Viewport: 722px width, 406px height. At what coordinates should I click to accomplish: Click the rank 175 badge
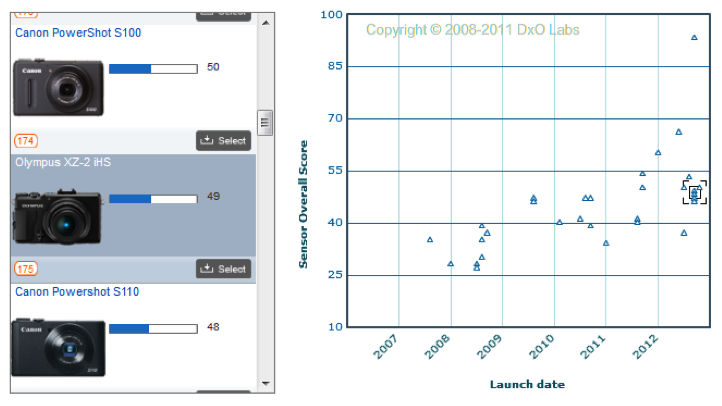tap(26, 269)
